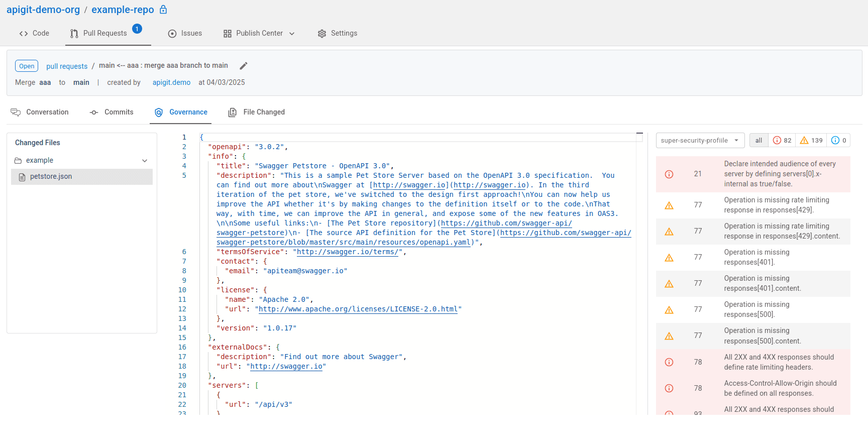Screen dimensions: 868x448
Task: Click the Conversation chat bubbles icon
Action: tap(16, 112)
